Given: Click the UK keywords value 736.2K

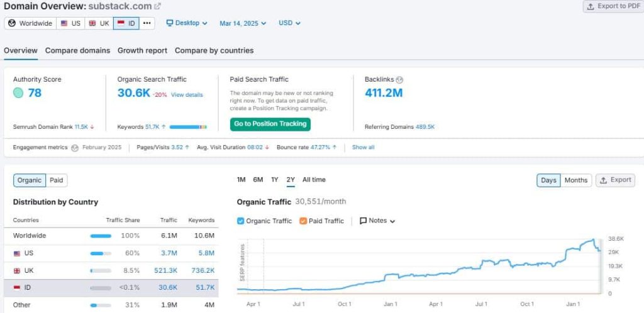Looking at the screenshot, I should pyautogui.click(x=203, y=271).
